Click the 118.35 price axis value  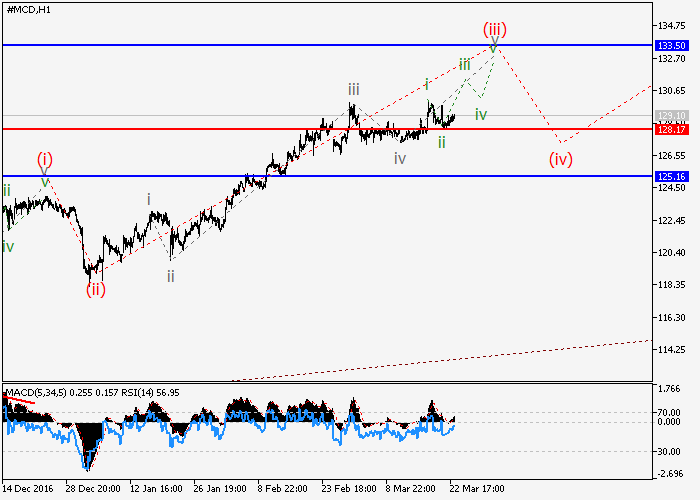pyautogui.click(x=671, y=285)
